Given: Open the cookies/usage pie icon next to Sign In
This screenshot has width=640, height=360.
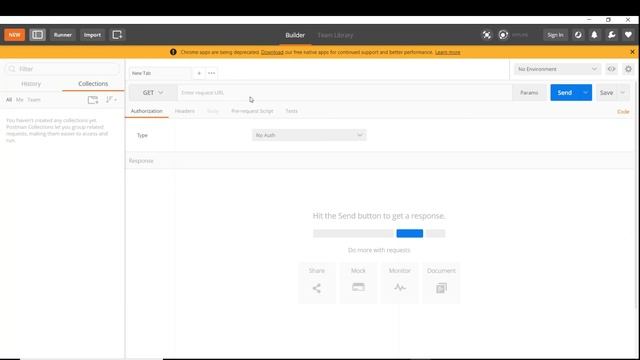Looking at the screenshot, I should coord(578,35).
